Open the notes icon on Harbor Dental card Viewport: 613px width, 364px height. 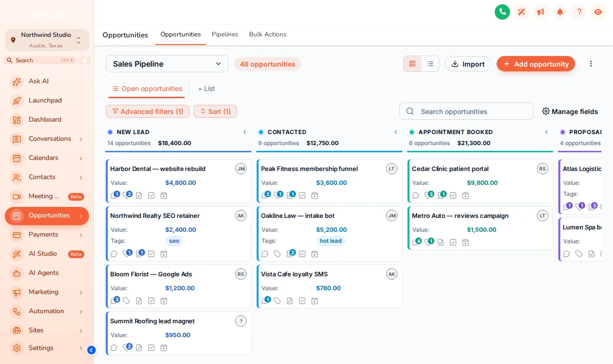tap(139, 195)
